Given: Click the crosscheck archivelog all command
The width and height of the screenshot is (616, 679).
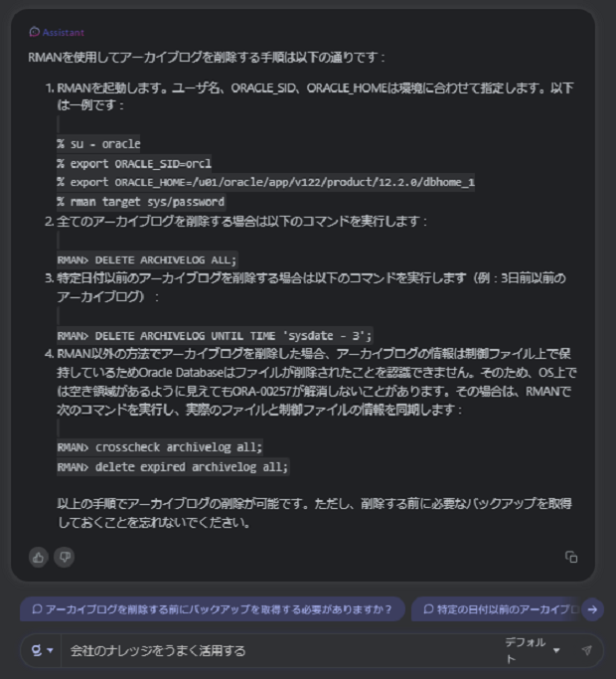Looking at the screenshot, I should tap(160, 447).
